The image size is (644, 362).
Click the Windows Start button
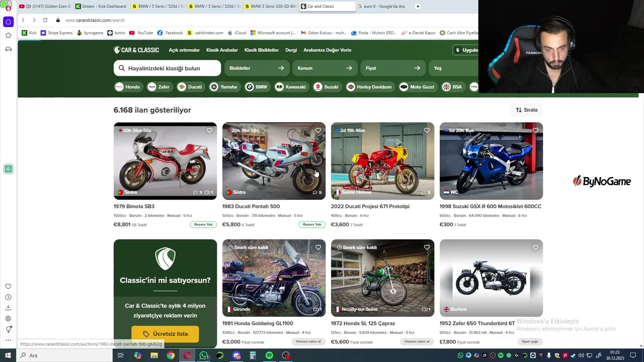click(8, 355)
